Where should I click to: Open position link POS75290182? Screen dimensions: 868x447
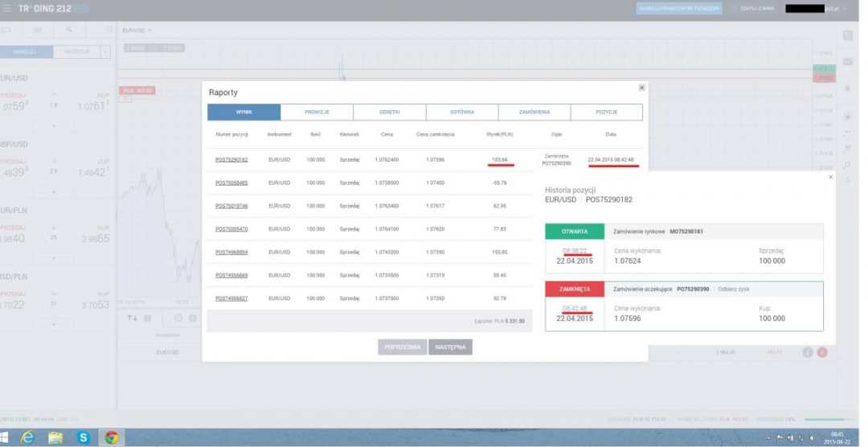coord(231,160)
